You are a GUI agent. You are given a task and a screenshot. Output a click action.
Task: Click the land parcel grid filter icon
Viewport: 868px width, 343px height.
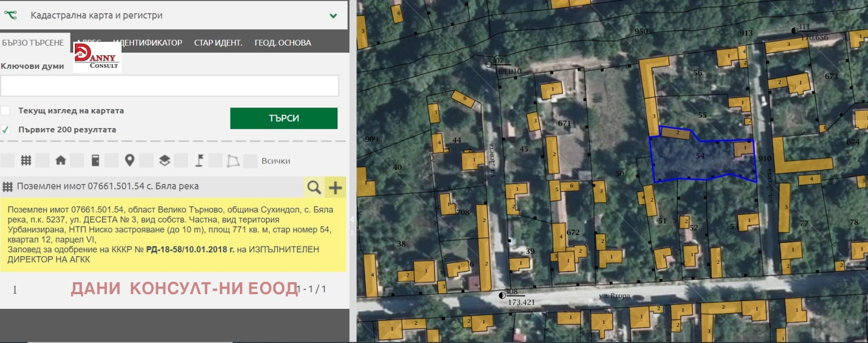(25, 161)
